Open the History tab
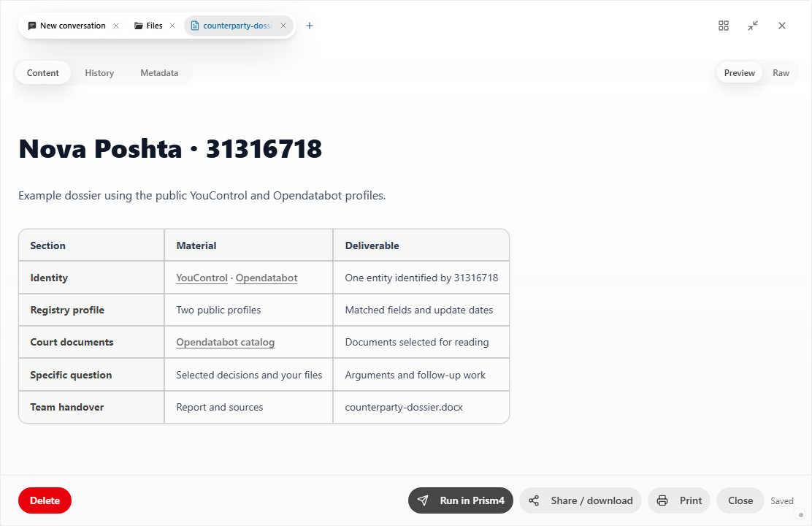 pos(99,73)
